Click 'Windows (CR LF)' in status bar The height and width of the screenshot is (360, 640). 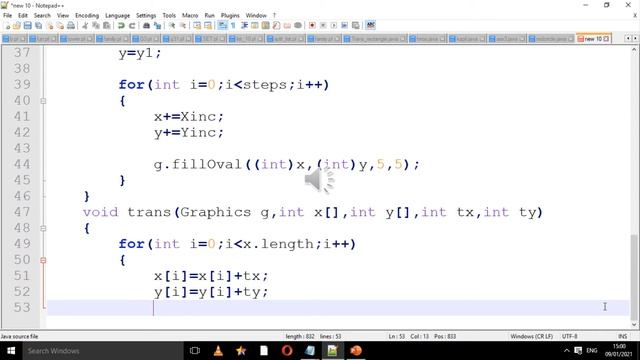pyautogui.click(x=531, y=336)
